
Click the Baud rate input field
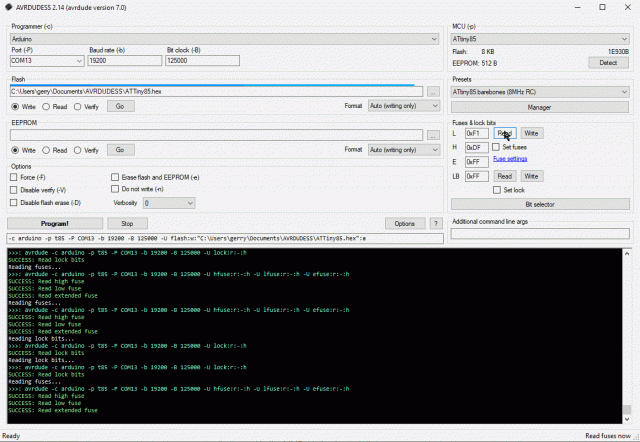point(123,60)
